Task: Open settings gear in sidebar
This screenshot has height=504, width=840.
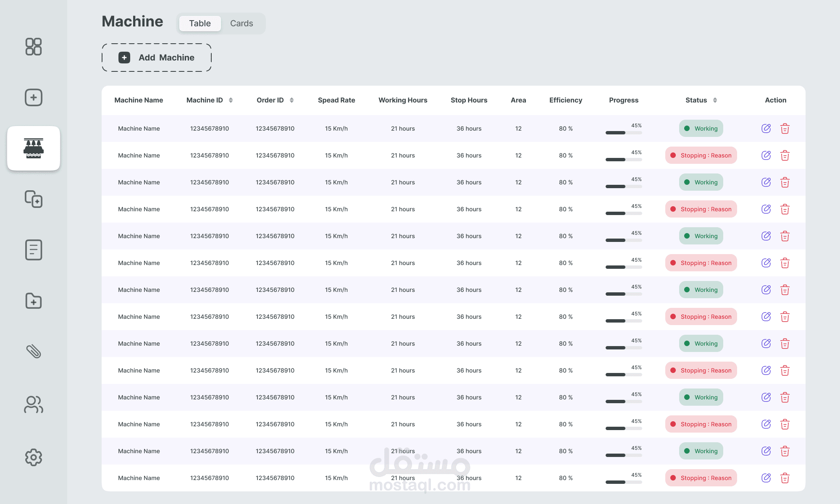Action: click(x=34, y=457)
